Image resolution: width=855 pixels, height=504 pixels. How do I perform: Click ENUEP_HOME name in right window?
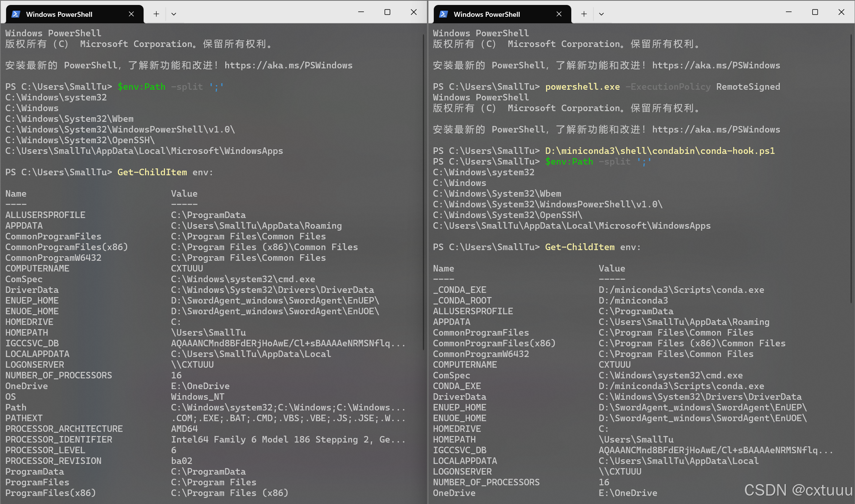[460, 407]
